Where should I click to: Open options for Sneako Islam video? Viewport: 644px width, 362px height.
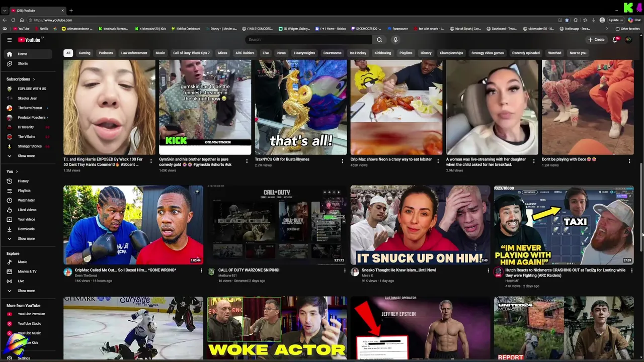488,270
